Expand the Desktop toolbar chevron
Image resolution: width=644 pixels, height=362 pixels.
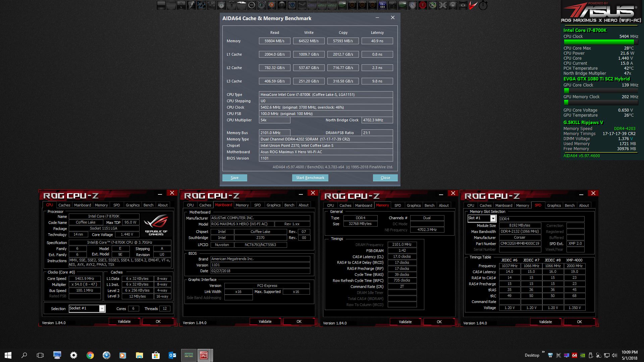(x=543, y=352)
